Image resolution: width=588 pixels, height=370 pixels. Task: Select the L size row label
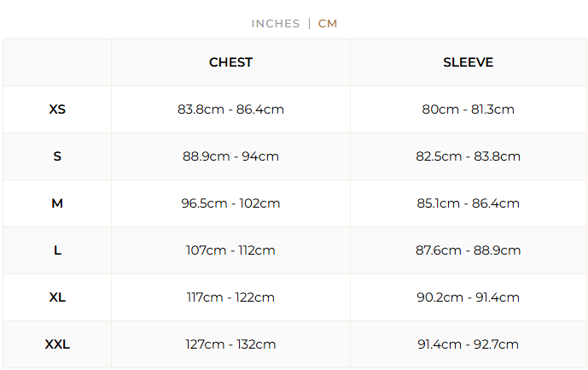57,250
